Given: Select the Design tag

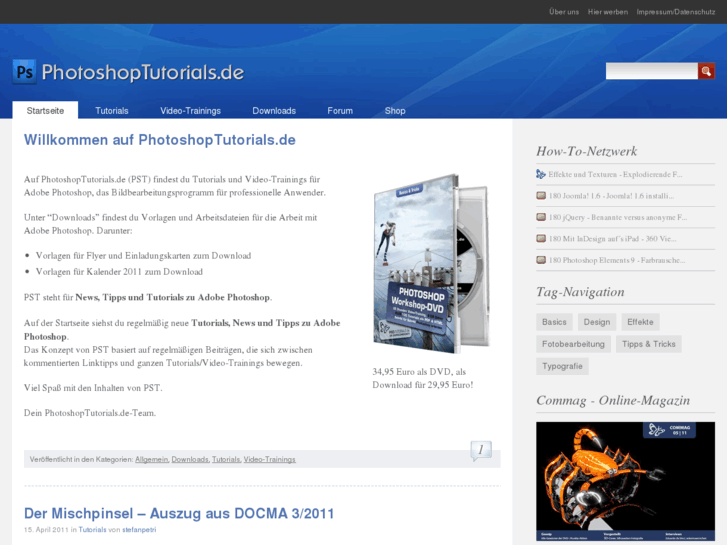Looking at the screenshot, I should 597,322.
